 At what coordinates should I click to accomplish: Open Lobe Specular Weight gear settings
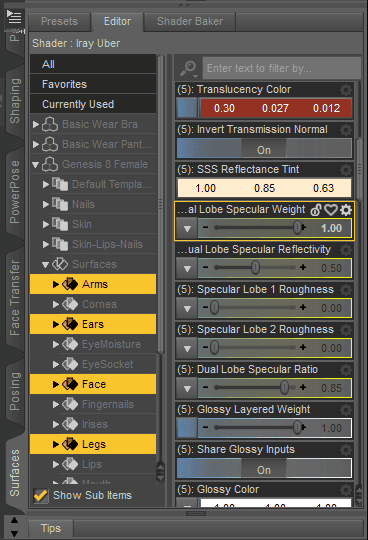[x=346, y=210]
